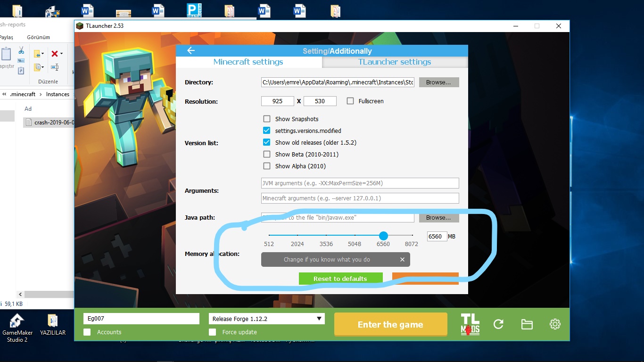
Task: Open the Görünüm tab in Explorer
Action: click(38, 37)
